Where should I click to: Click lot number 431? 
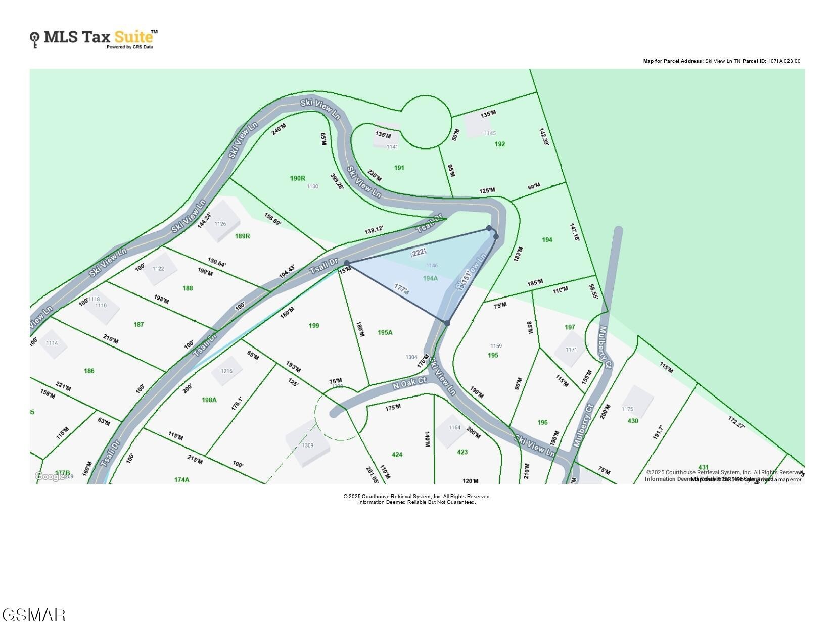[704, 468]
